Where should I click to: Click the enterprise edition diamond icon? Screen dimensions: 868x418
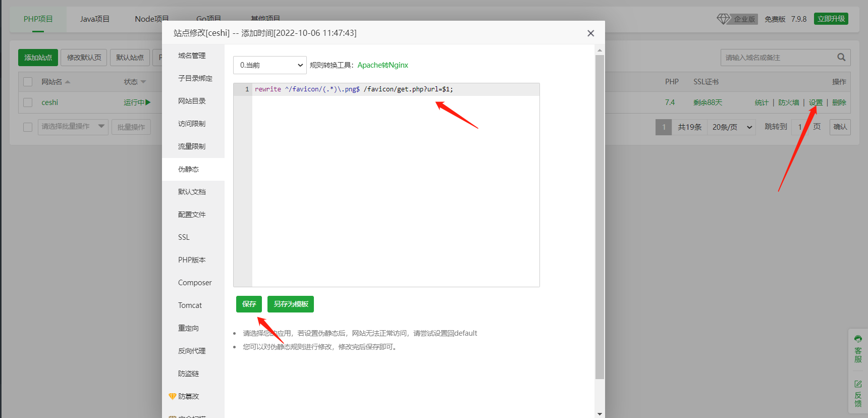[723, 19]
